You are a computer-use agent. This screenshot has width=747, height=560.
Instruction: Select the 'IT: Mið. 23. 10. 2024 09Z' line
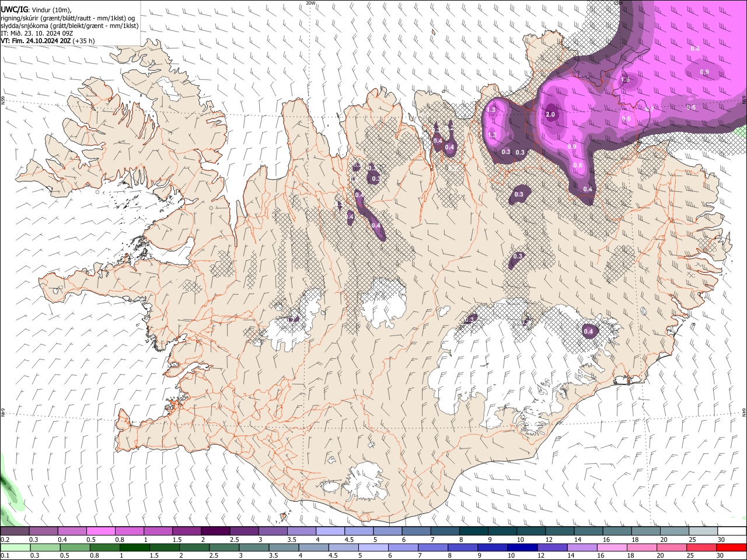pyautogui.click(x=37, y=33)
